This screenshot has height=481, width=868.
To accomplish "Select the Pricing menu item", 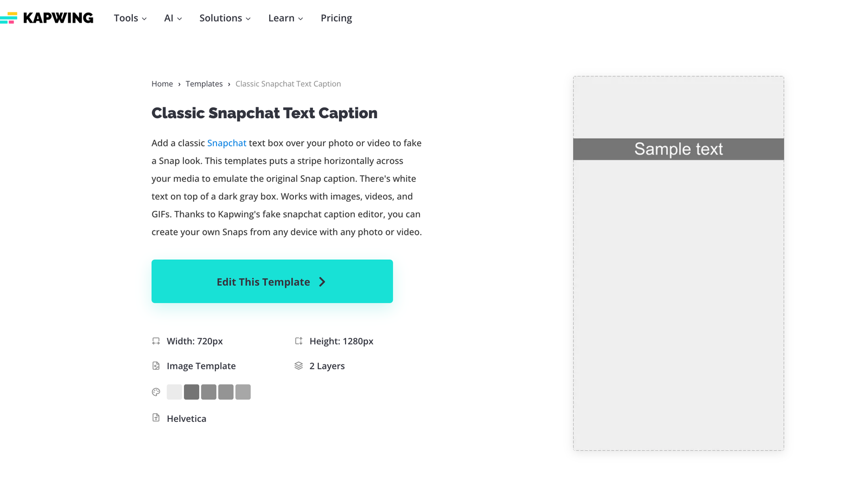I will tap(336, 18).
